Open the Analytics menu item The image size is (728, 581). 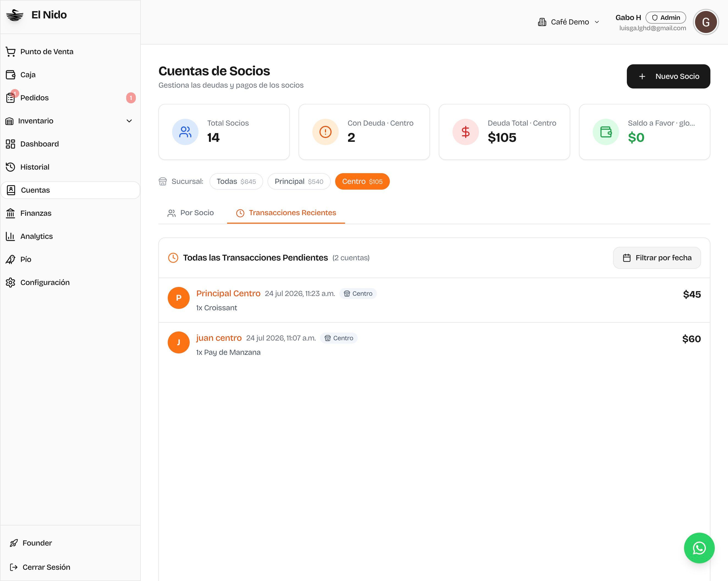click(70, 236)
